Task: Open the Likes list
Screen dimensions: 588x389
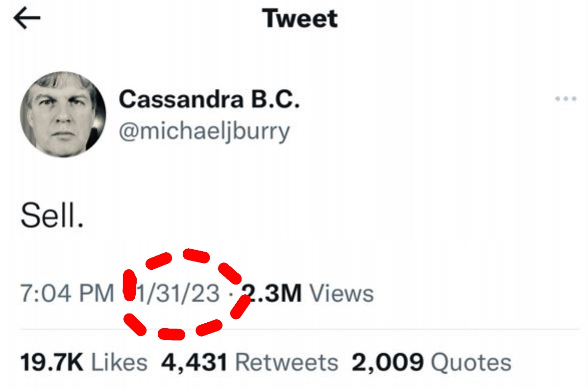Action: click(x=120, y=363)
